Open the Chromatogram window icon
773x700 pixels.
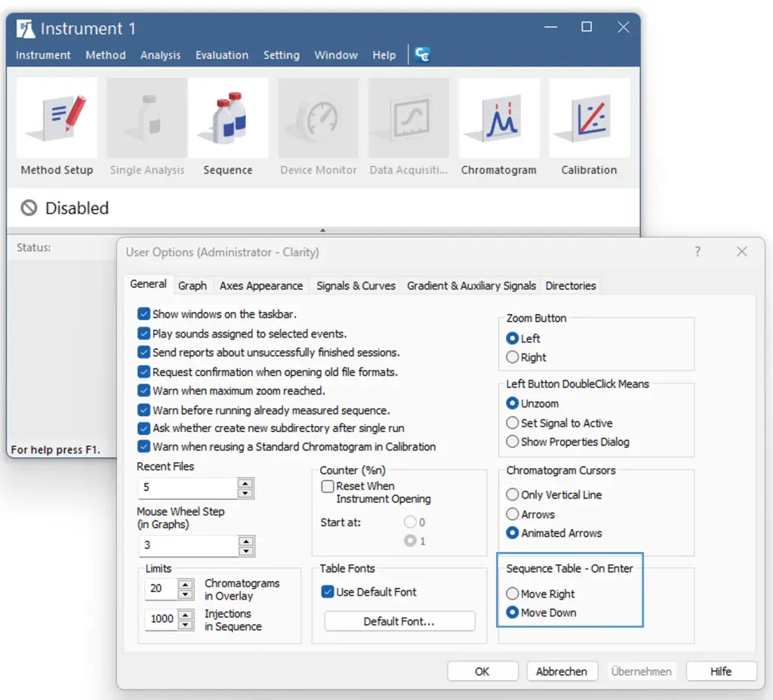click(499, 118)
